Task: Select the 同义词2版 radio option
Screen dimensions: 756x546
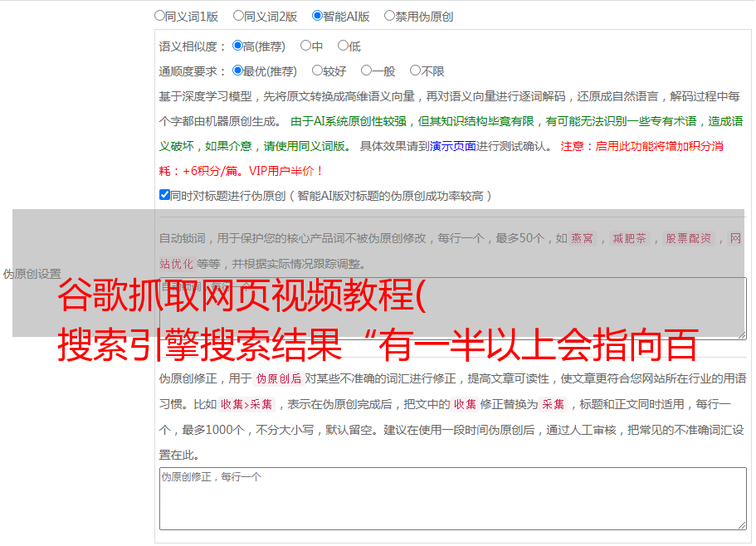Action: click(x=239, y=15)
